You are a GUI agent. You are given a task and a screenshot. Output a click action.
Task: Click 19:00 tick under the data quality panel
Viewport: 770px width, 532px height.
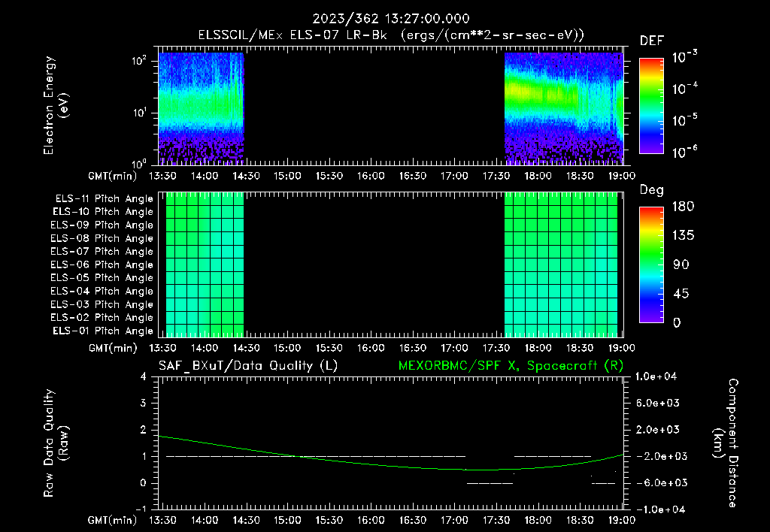(622, 520)
